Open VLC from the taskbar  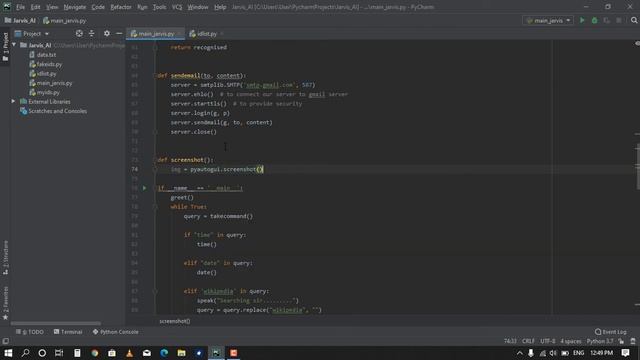[129, 353]
